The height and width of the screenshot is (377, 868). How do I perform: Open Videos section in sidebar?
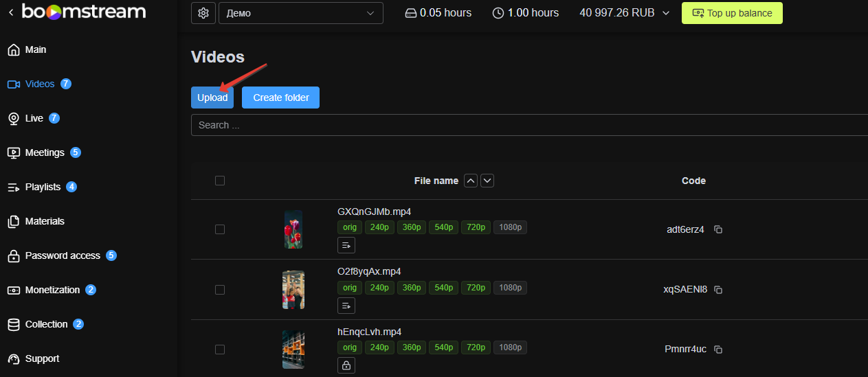39,84
